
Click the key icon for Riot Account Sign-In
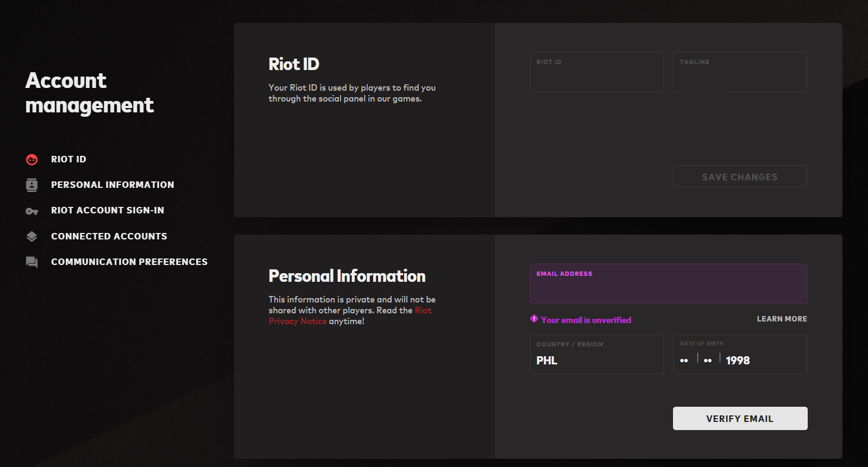click(x=32, y=211)
